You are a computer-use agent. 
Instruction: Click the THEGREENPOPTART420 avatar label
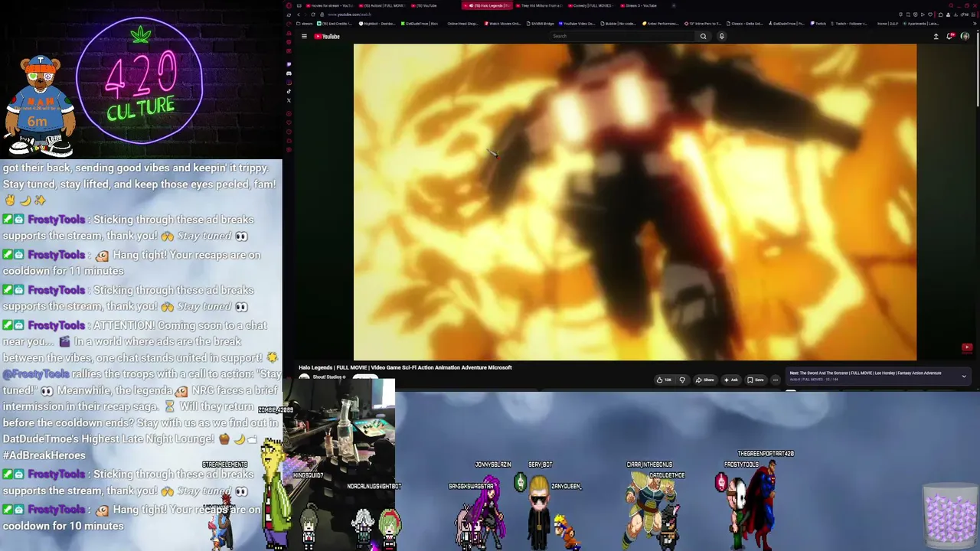766,454
